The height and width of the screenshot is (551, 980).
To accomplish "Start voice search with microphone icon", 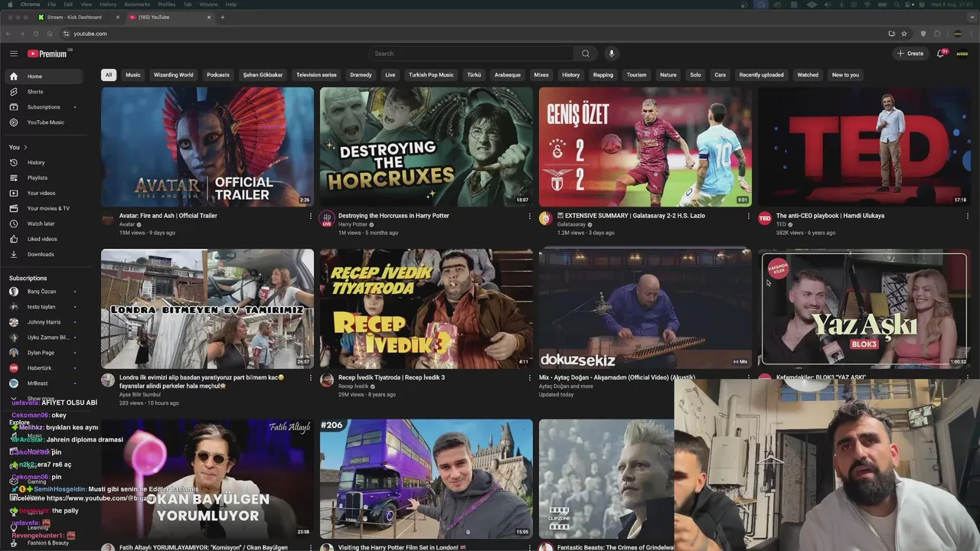I will (611, 54).
